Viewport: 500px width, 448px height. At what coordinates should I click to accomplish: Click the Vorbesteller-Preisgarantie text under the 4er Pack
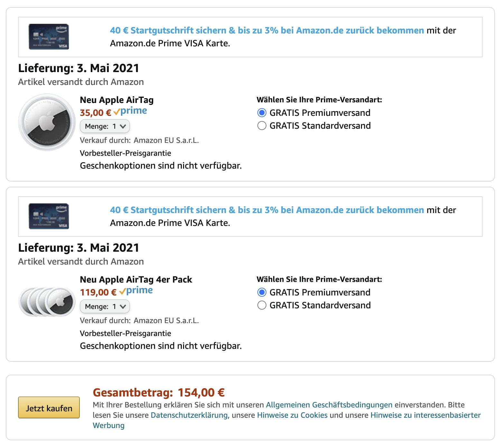(x=125, y=333)
